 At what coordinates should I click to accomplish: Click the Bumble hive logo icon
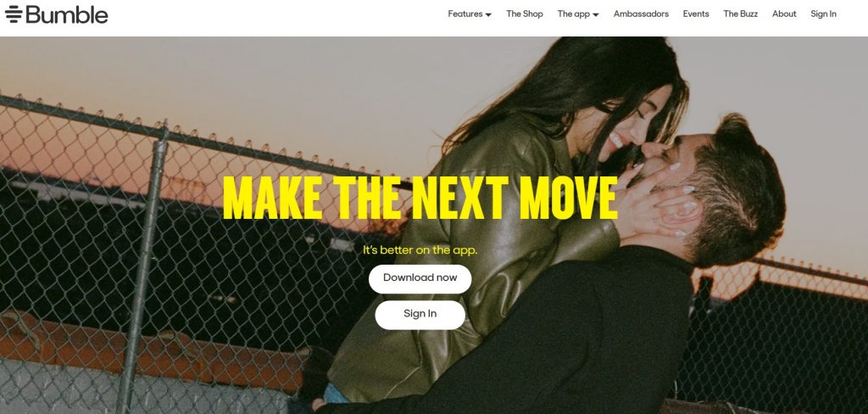14,14
